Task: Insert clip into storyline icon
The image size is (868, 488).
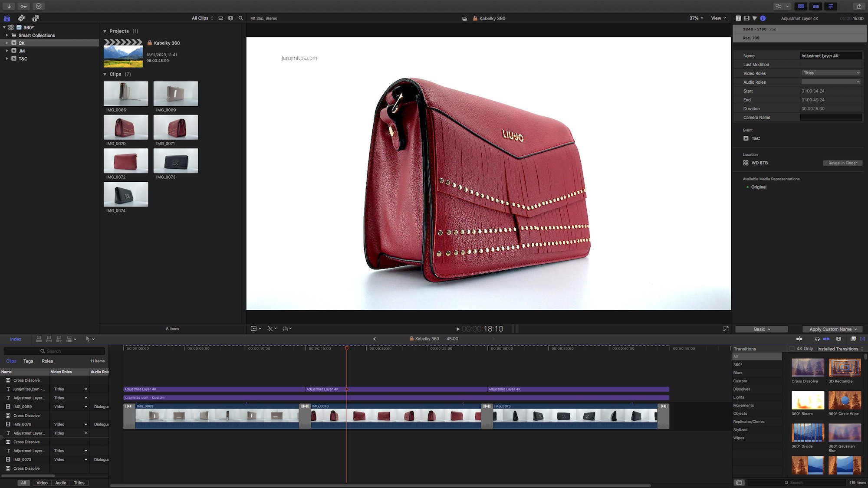Action: click(49, 339)
